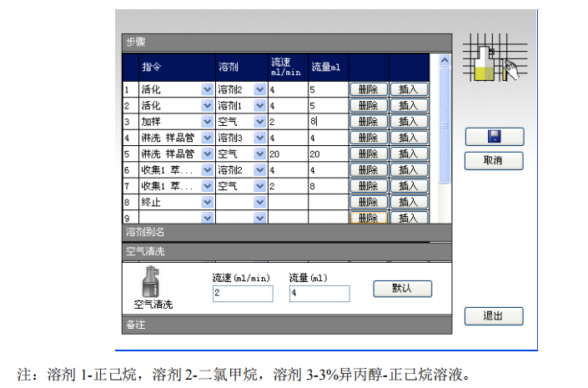Click the 流速 ml/min column header

[x=288, y=67]
